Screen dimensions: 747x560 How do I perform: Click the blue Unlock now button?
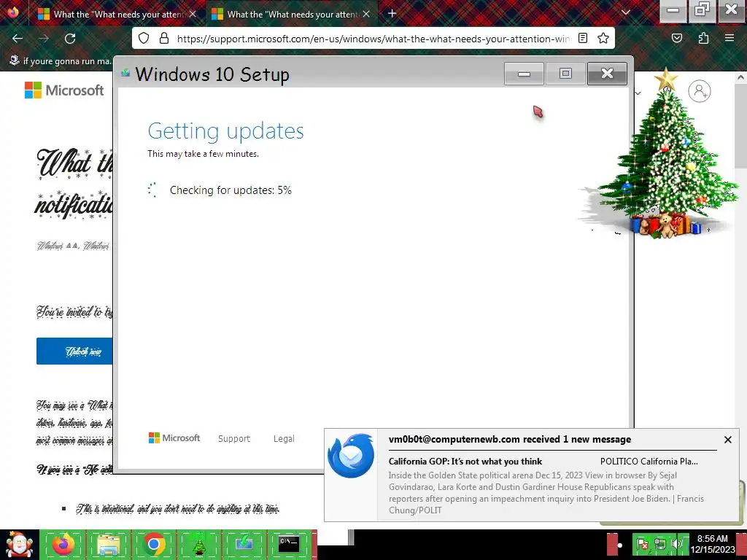75,351
